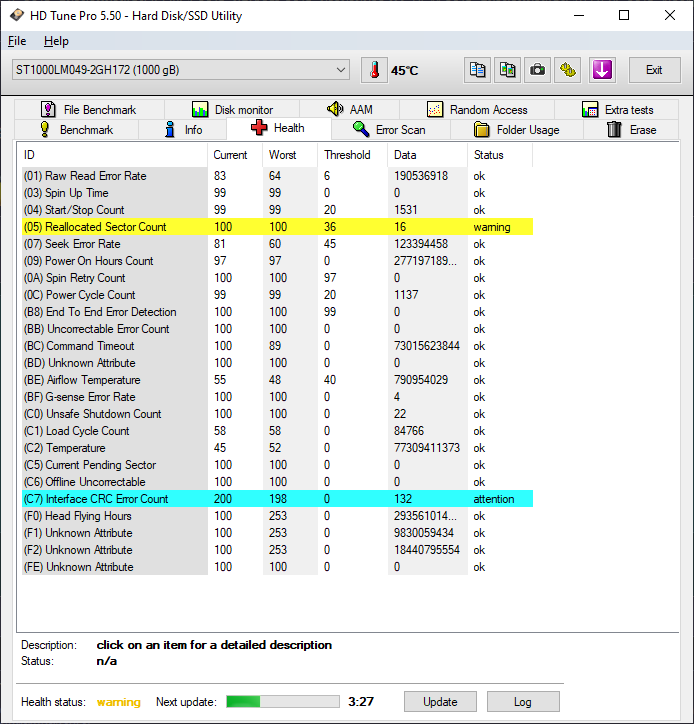Sort by the Data column header
694x724 pixels.
click(428, 155)
